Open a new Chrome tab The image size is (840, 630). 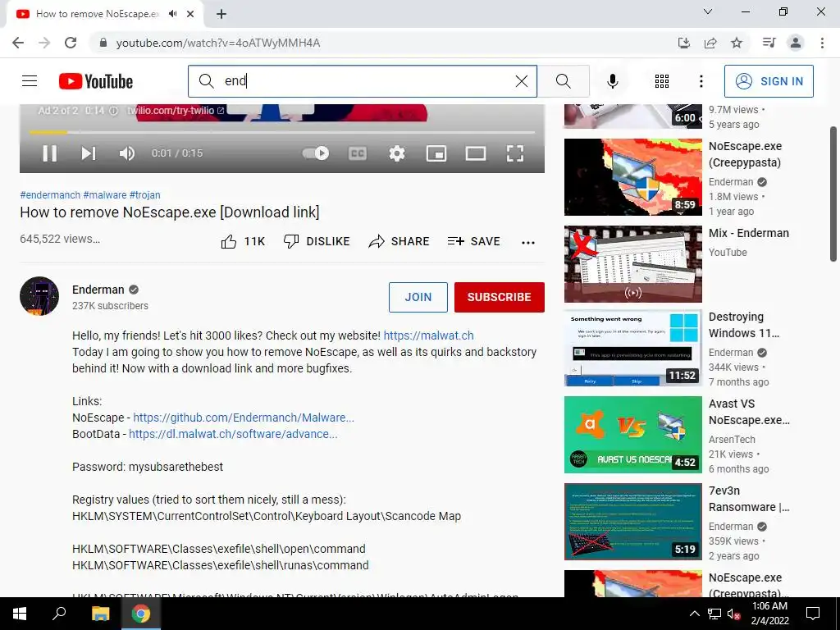(221, 14)
